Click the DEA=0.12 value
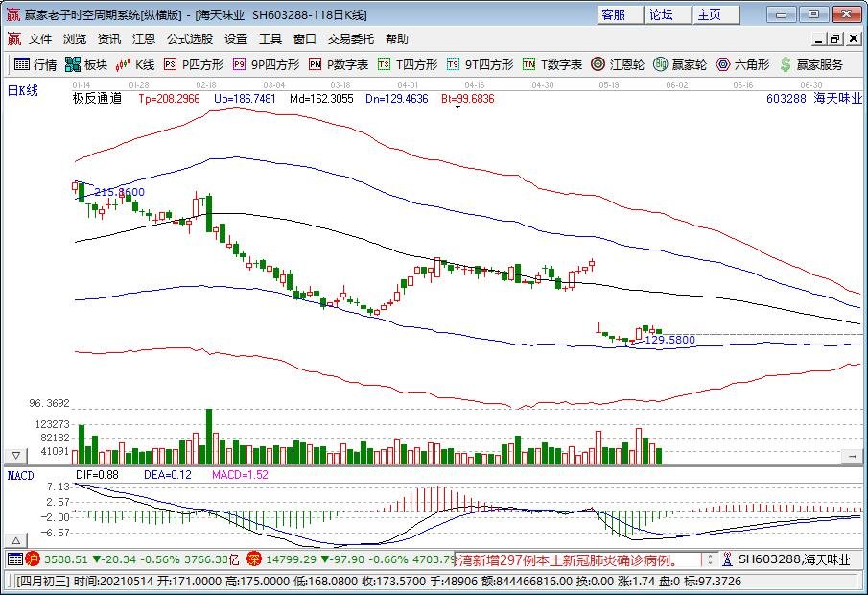The image size is (868, 595). 168,475
